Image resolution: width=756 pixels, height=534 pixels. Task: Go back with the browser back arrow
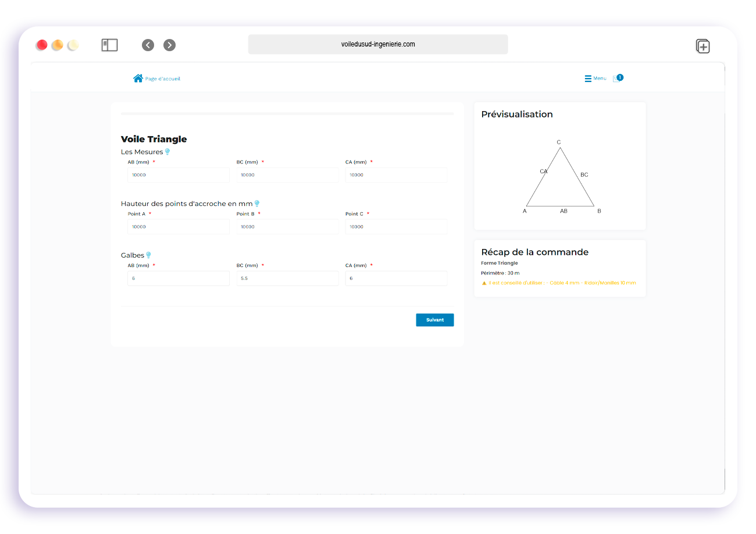148,45
